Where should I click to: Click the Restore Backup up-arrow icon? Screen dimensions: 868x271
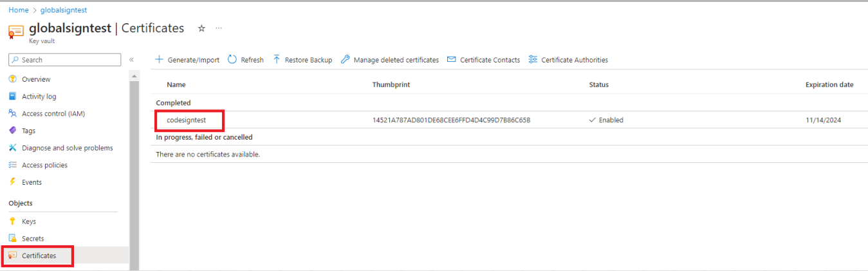pyautogui.click(x=277, y=60)
